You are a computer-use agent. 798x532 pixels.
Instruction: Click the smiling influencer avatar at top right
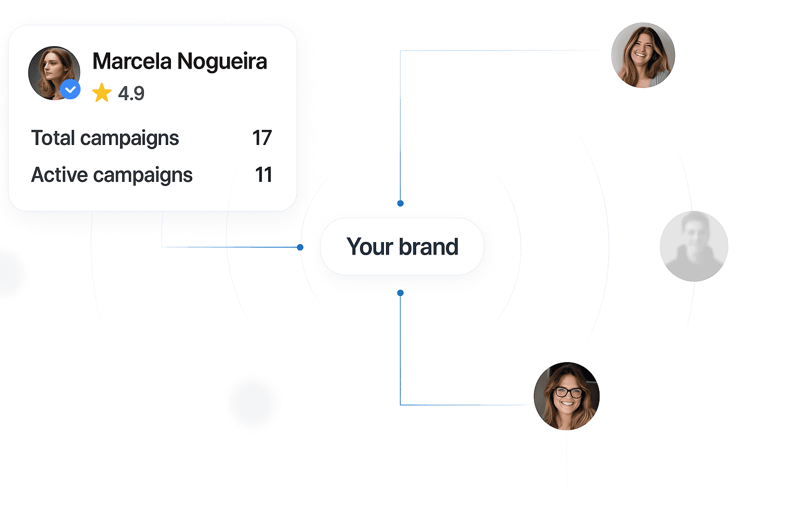643,55
